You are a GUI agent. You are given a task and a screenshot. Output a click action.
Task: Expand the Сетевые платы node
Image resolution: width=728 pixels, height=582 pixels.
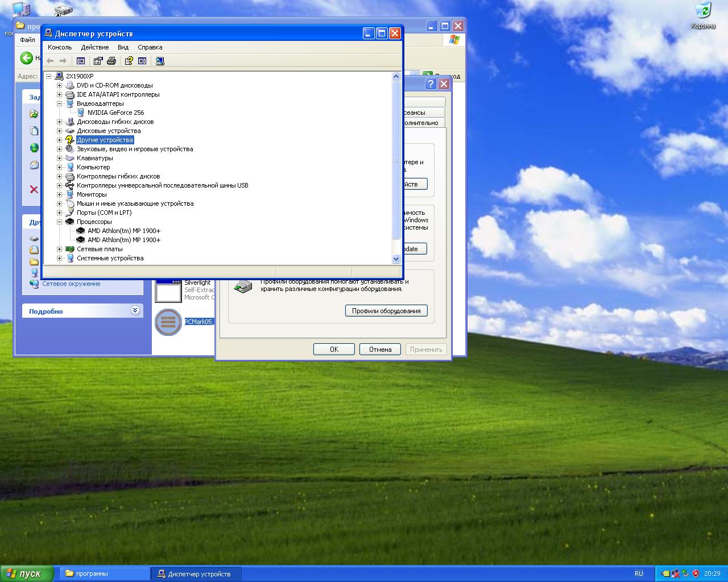coord(59,249)
